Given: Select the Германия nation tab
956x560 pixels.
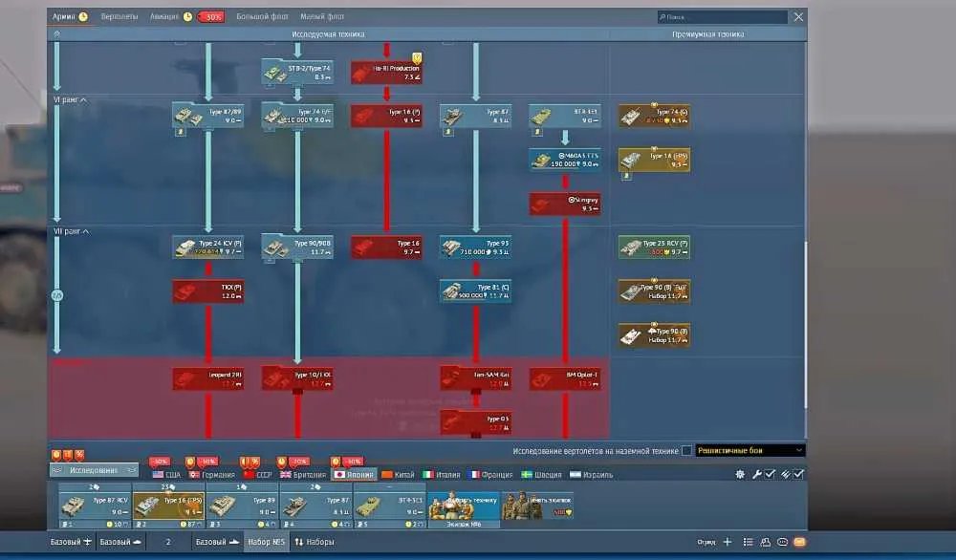Looking at the screenshot, I should [211, 475].
